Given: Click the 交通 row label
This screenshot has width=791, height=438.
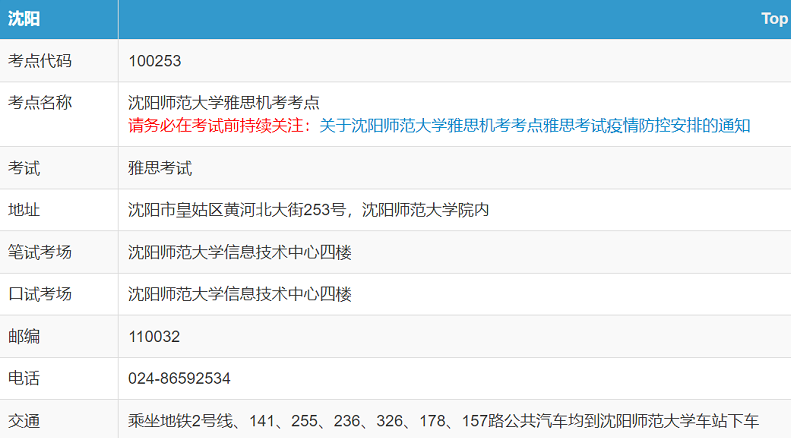Looking at the screenshot, I should (x=24, y=420).
